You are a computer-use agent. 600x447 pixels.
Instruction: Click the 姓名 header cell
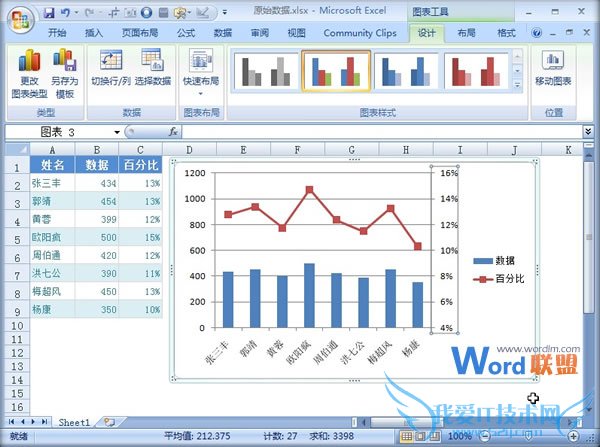pyautogui.click(x=52, y=165)
